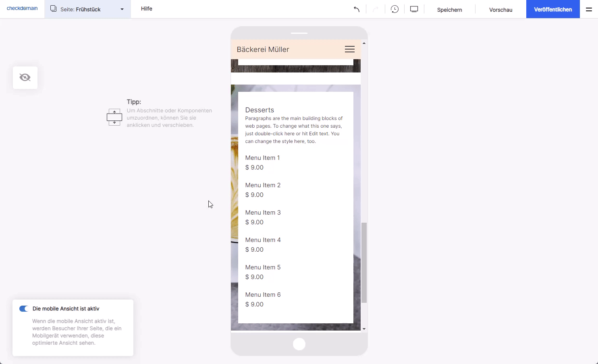The width and height of the screenshot is (598, 364).
Task: Click scroll-up arrow in phone preview
Action: (364, 43)
